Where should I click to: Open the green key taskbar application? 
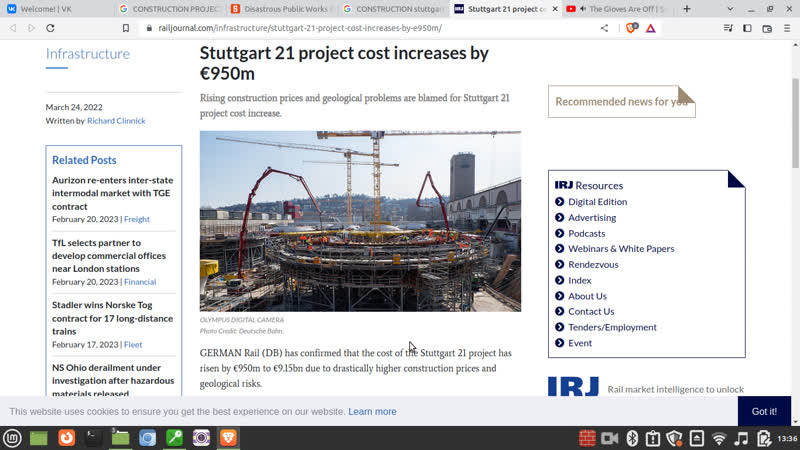pyautogui.click(x=174, y=438)
